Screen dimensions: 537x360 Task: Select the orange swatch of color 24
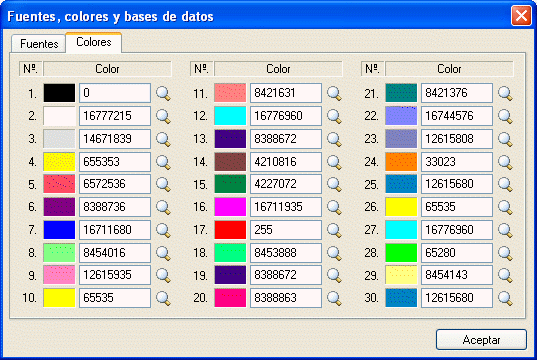pyautogui.click(x=401, y=162)
